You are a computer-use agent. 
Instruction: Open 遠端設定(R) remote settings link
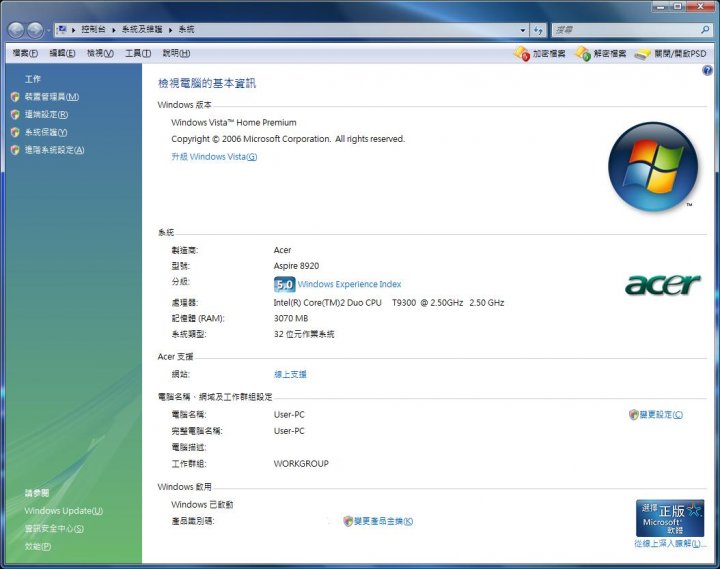pos(46,115)
